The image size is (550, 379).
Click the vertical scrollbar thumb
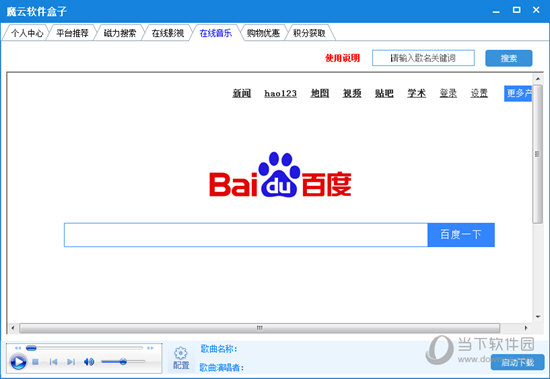click(x=537, y=154)
